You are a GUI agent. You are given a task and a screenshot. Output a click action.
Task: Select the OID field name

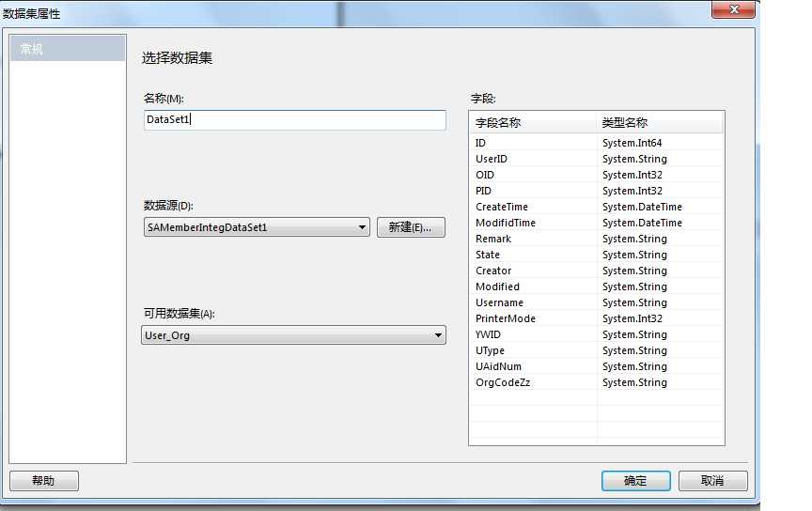485,175
